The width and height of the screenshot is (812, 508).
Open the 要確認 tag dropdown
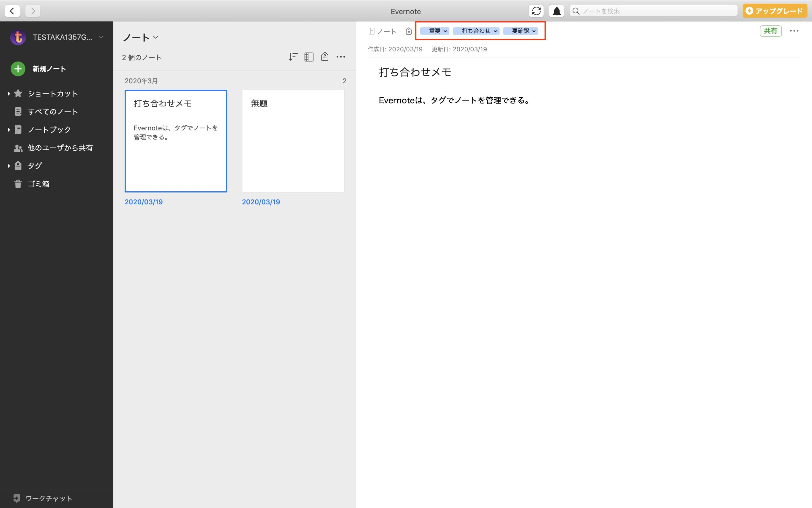point(521,31)
